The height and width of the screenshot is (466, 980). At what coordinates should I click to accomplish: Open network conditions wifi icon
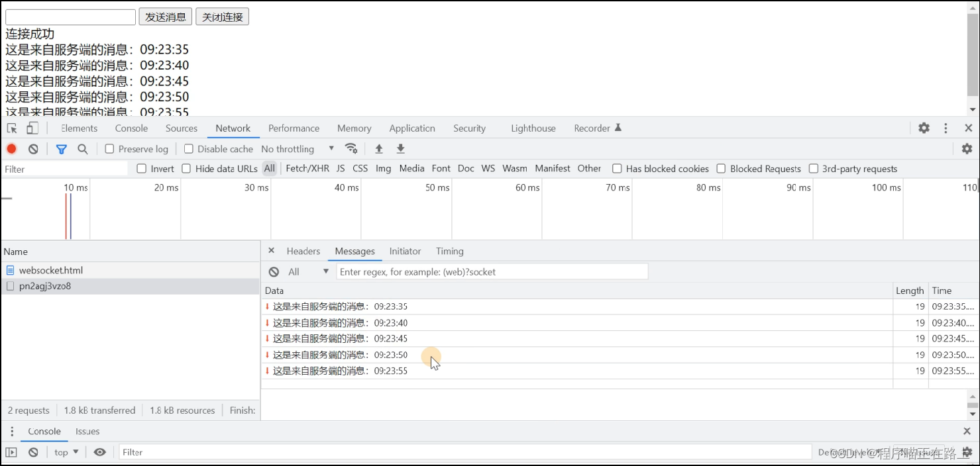tap(351, 149)
